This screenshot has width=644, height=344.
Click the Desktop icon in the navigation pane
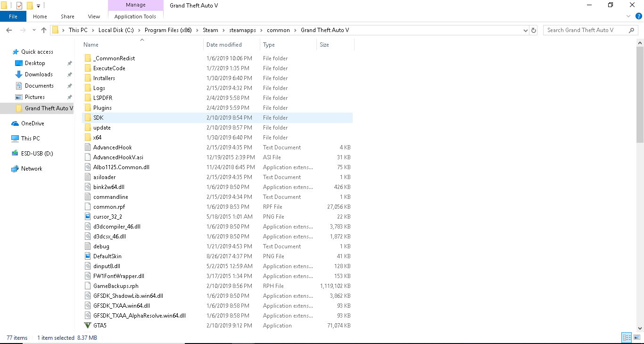tap(19, 63)
